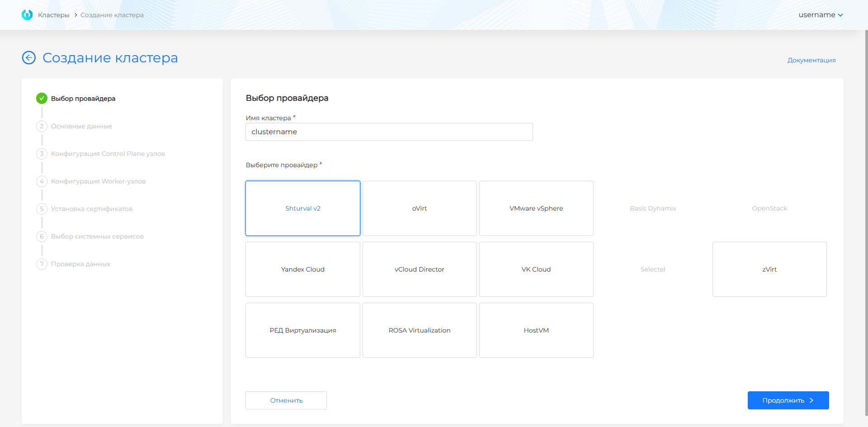Select the VMware vSphere provider card

tap(536, 208)
